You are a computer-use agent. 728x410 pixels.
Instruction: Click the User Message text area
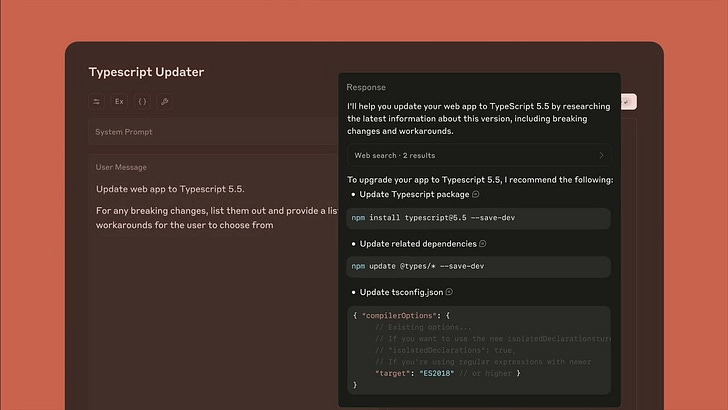pos(214,282)
